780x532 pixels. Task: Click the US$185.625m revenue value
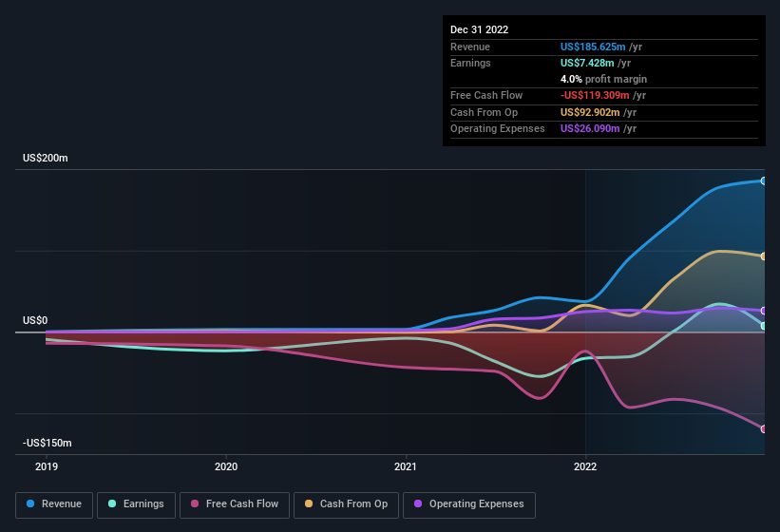pyautogui.click(x=593, y=47)
